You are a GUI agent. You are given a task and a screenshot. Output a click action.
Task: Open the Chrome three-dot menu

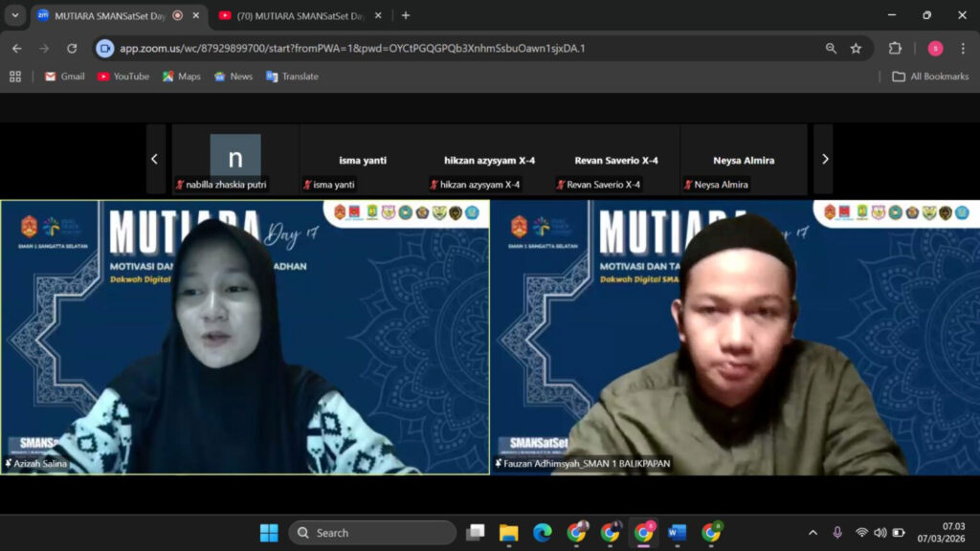click(963, 47)
